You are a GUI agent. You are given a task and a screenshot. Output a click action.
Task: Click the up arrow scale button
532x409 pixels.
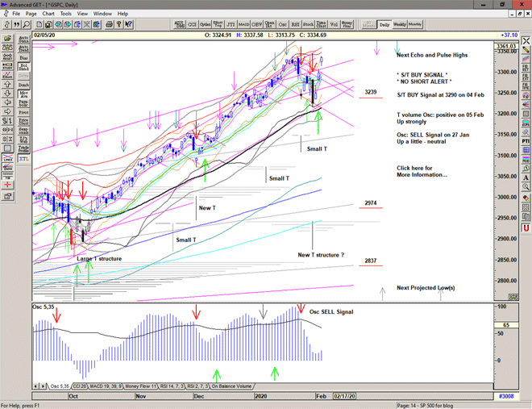click(7, 84)
